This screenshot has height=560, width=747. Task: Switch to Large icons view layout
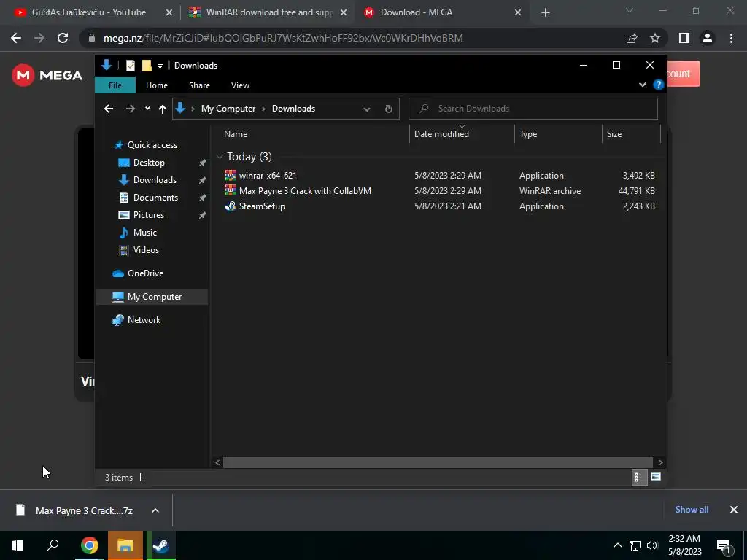click(656, 477)
